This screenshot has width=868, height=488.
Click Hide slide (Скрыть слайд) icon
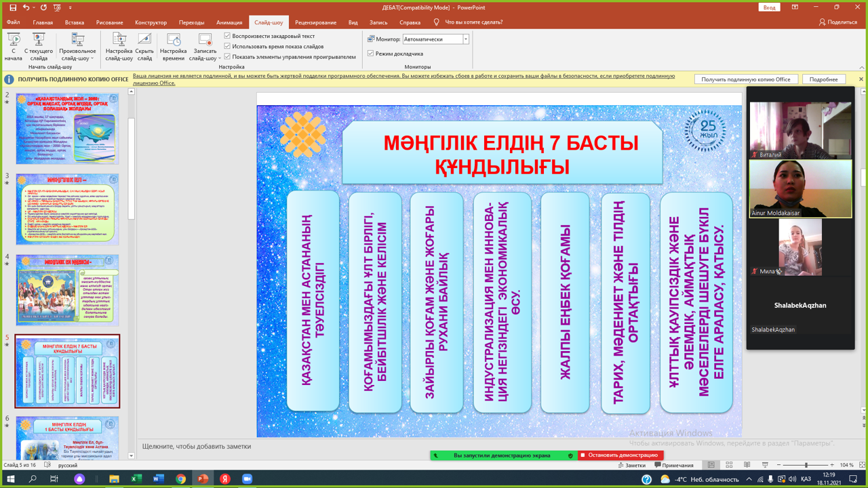coord(144,41)
